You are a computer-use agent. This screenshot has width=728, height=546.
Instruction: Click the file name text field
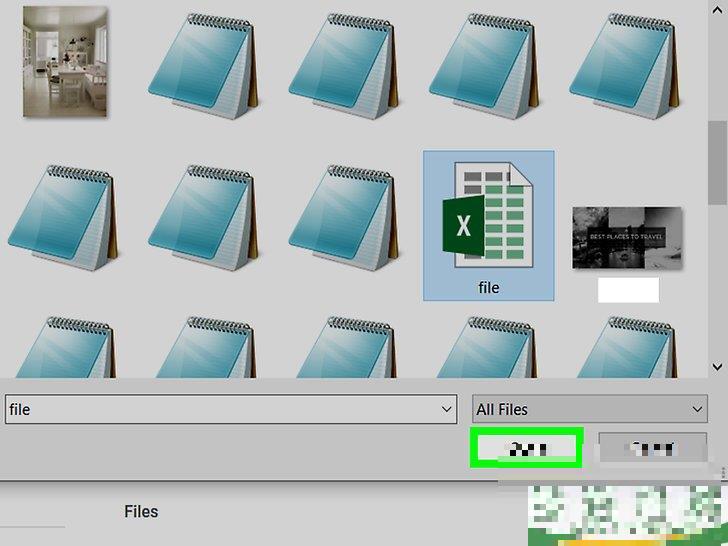coord(220,409)
